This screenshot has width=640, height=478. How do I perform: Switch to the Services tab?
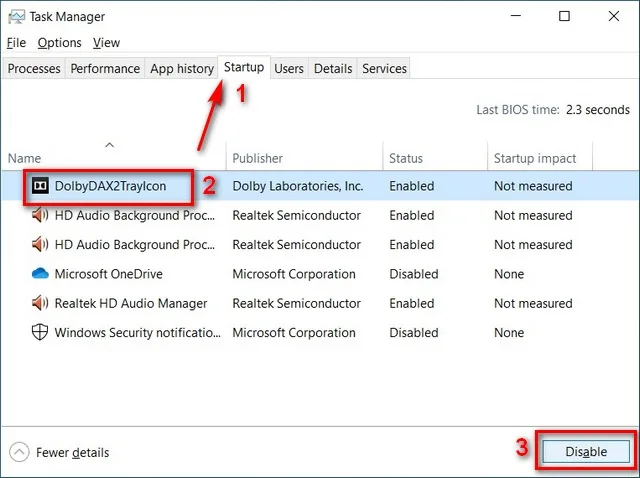click(384, 68)
